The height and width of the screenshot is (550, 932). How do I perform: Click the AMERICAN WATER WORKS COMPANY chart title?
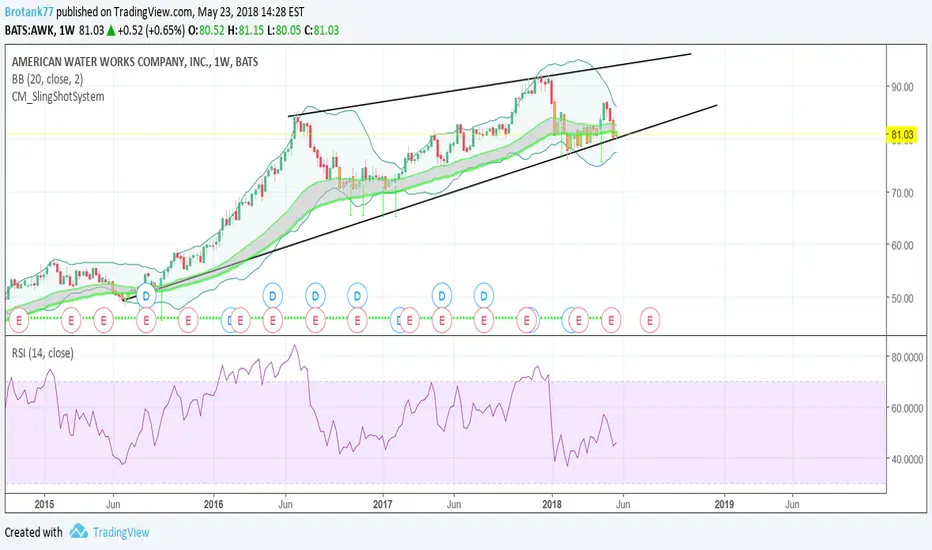[135, 62]
